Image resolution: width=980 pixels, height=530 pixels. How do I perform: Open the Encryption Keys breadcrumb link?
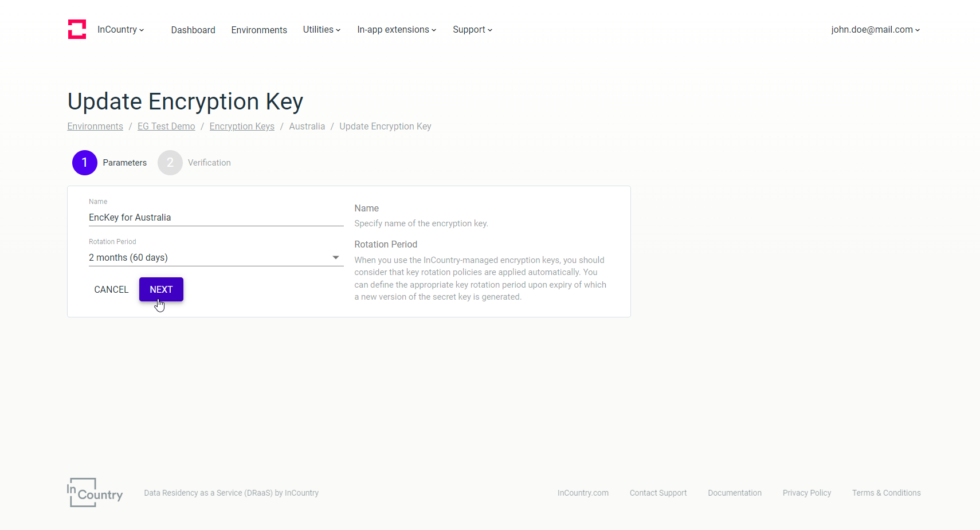[x=241, y=126]
